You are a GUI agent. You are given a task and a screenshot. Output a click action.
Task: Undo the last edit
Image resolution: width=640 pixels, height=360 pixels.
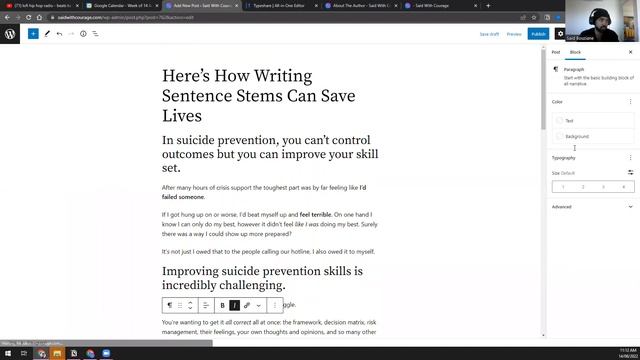point(60,34)
